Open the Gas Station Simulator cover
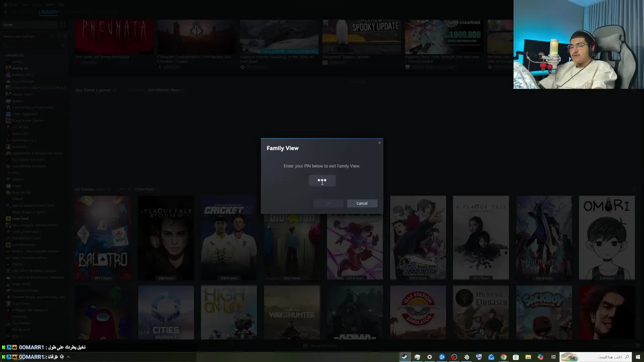Screen dimensions: 644x362 (x=418, y=312)
